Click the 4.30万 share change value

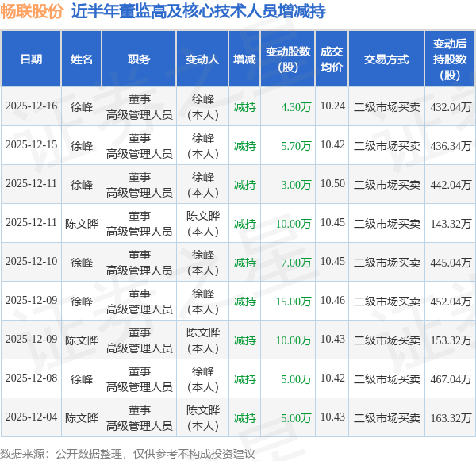296,107
